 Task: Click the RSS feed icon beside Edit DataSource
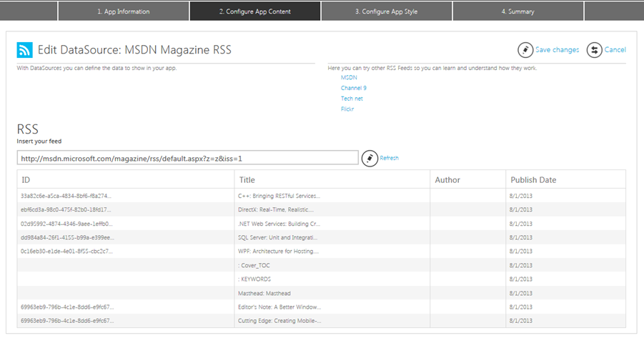click(x=24, y=50)
